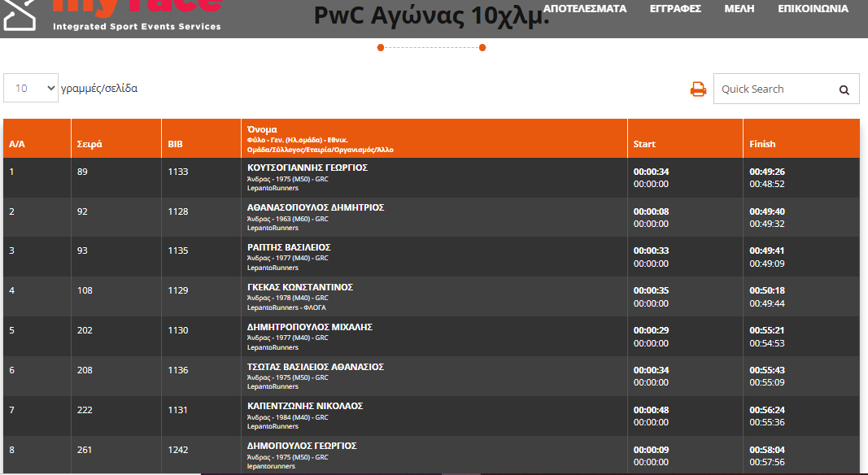Click start time 00:00:08
868x475 pixels.
click(651, 212)
